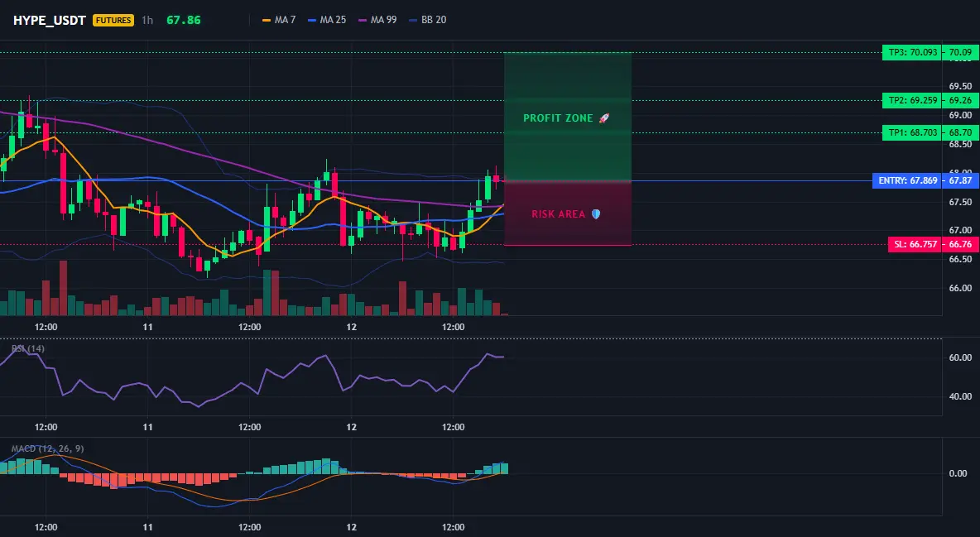Select the 1h timeframe label

[147, 20]
